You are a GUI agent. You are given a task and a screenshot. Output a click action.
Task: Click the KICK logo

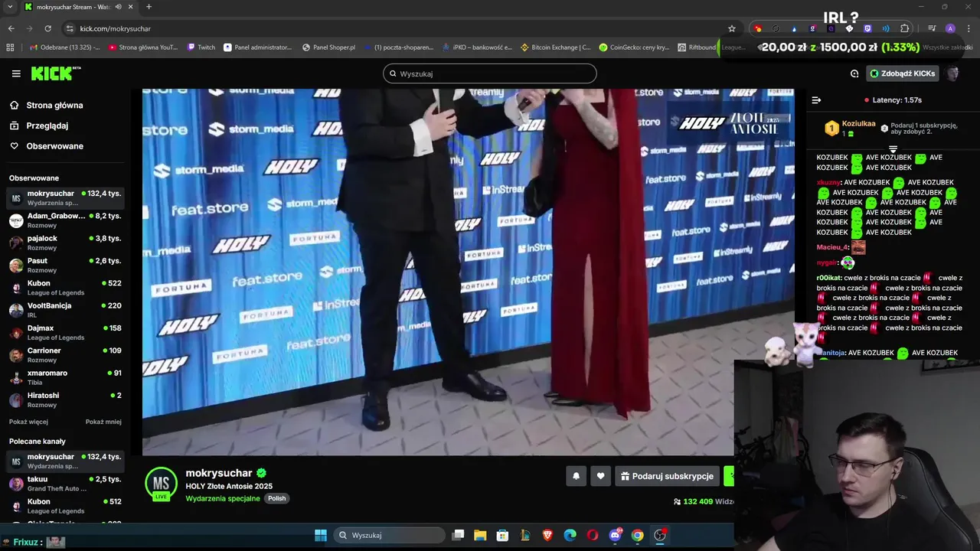[55, 73]
